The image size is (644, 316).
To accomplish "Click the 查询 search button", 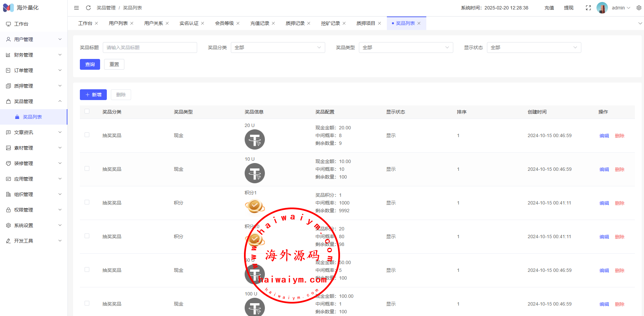I will pos(90,64).
